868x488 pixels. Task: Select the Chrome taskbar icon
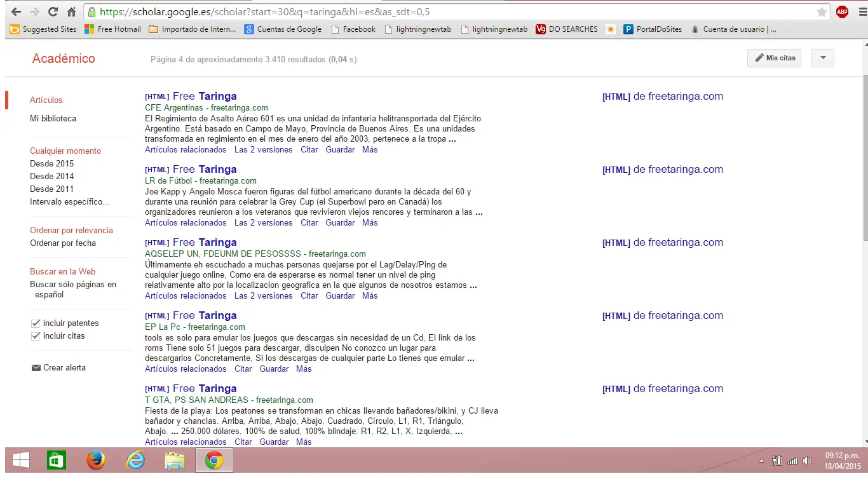pyautogui.click(x=214, y=460)
